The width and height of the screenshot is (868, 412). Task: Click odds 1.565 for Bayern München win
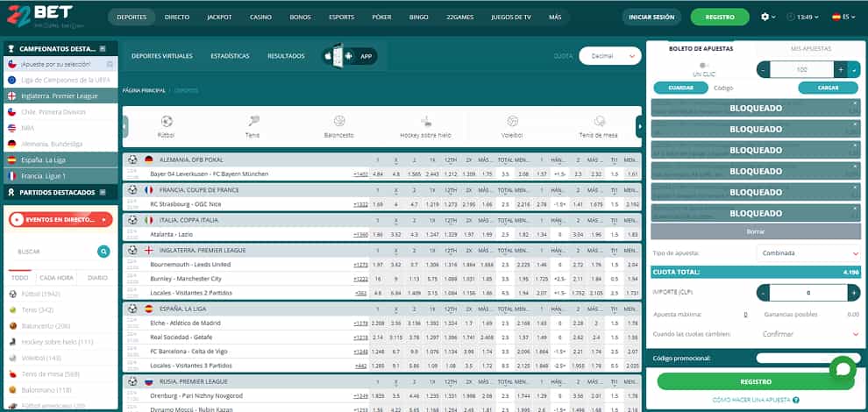(415, 174)
